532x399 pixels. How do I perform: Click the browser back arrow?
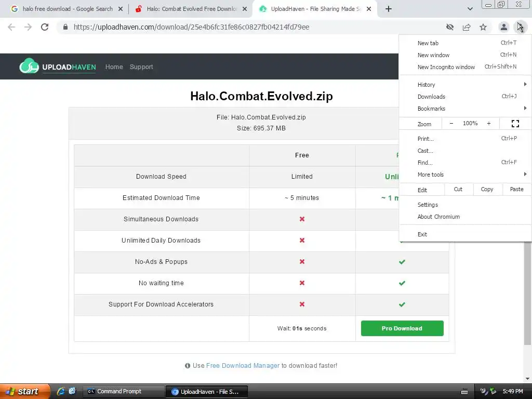tap(11, 27)
